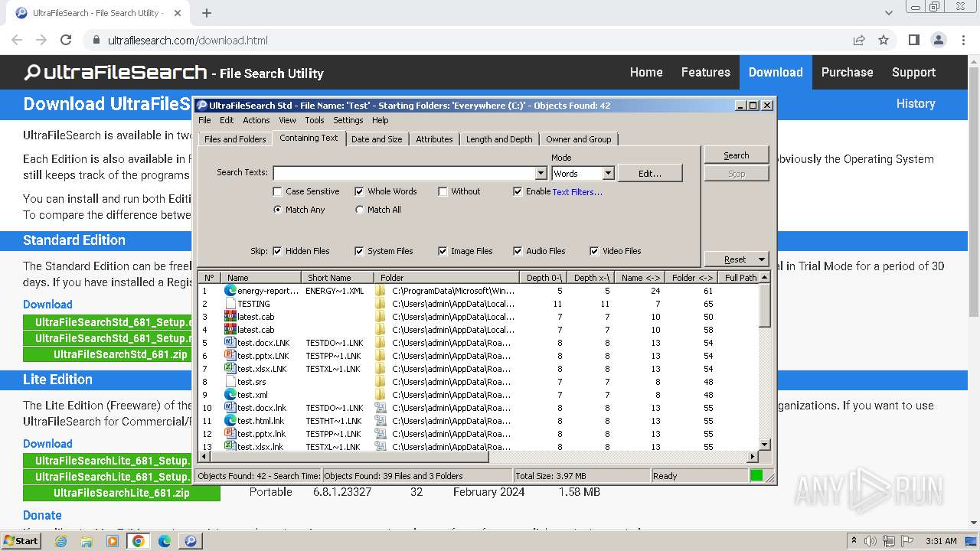Click the Edge icon next to test.html.lnk
The width and height of the screenshot is (980, 551).
(230, 421)
